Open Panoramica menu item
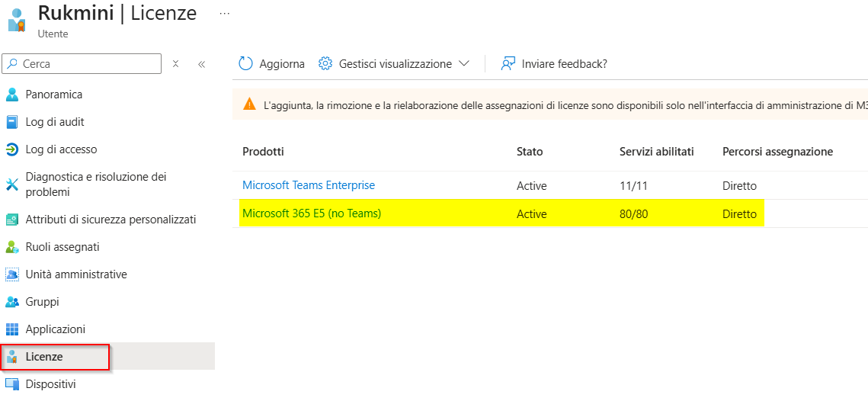868x401 pixels. 54,95
